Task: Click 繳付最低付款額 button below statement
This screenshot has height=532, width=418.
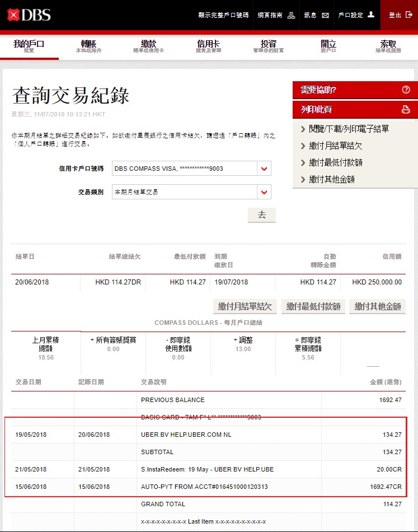Action: (x=313, y=306)
